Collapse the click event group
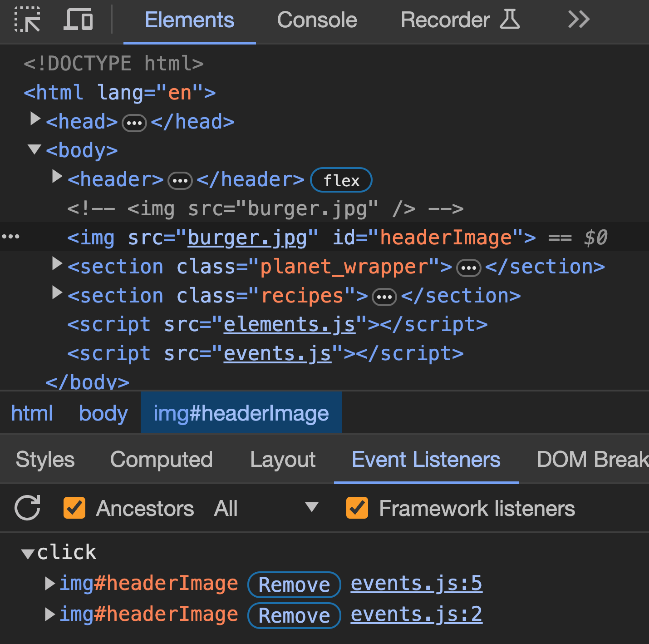 [28, 554]
